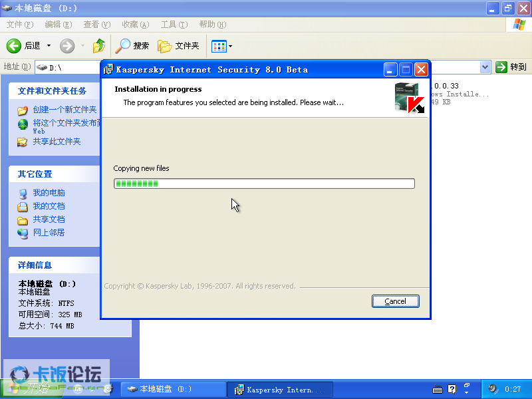The height and width of the screenshot is (399, 532).
Task: Open 我的文档 from other places
Action: click(x=49, y=206)
